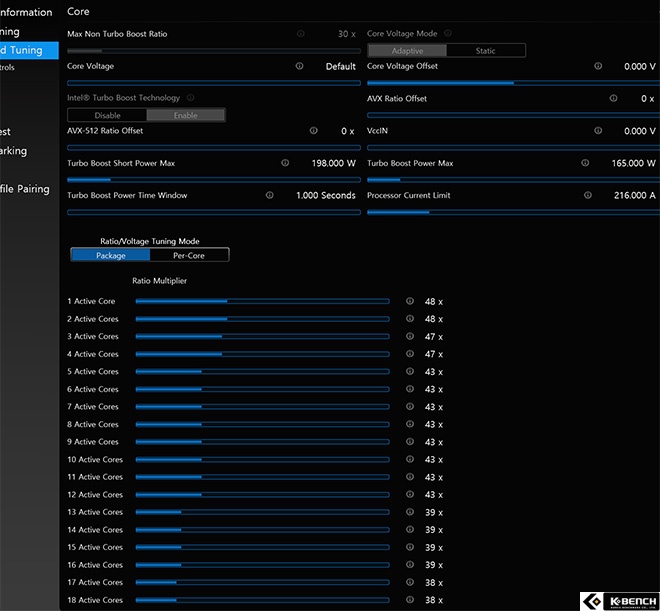Click the 6 Active Cores label

93,389
